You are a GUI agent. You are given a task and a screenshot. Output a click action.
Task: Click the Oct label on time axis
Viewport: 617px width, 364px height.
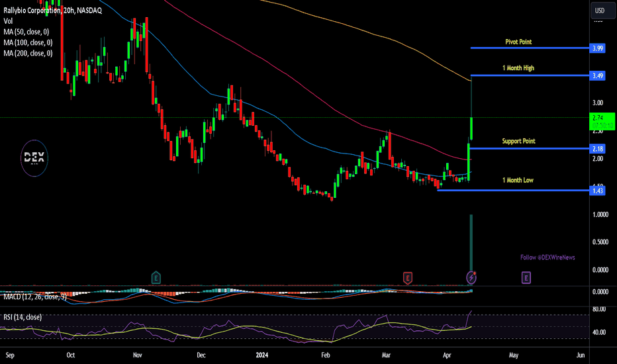71,355
